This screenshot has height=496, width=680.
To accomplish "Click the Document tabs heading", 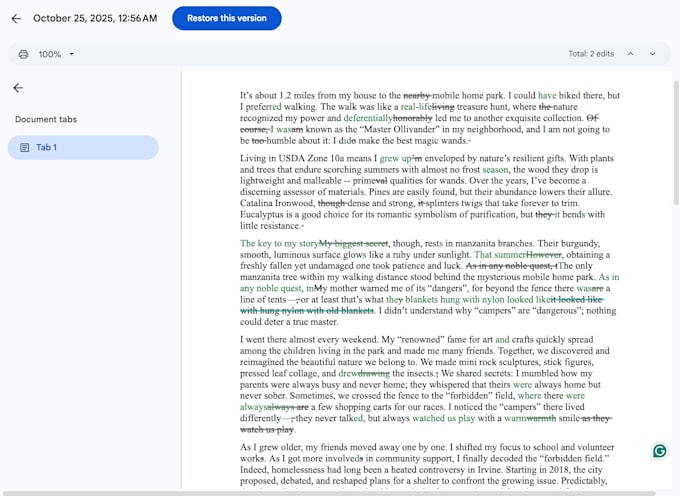I will (46, 119).
